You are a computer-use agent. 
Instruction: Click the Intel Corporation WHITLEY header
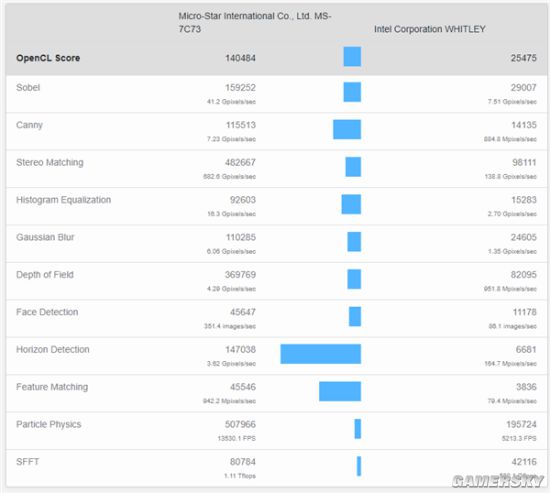[x=430, y=29]
